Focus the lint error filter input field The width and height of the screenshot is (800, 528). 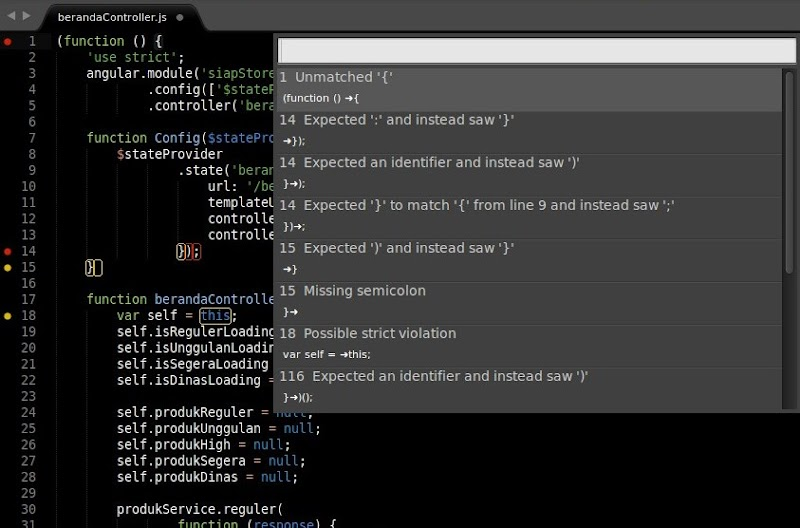pos(536,51)
